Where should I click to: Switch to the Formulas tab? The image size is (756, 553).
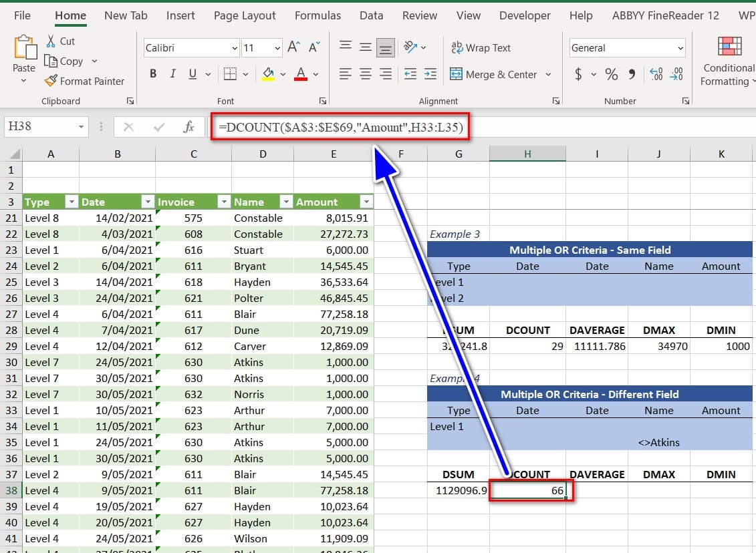(x=318, y=15)
